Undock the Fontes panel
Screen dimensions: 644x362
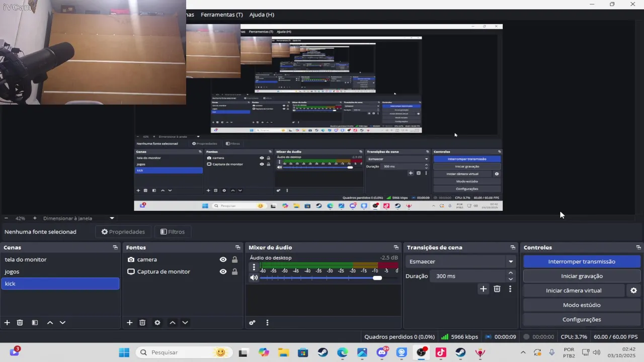click(x=238, y=247)
